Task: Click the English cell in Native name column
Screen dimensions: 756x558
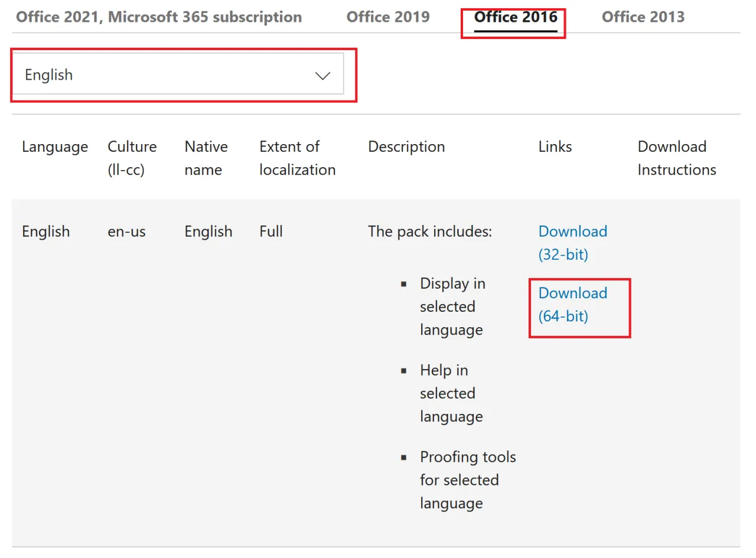Action: point(208,231)
